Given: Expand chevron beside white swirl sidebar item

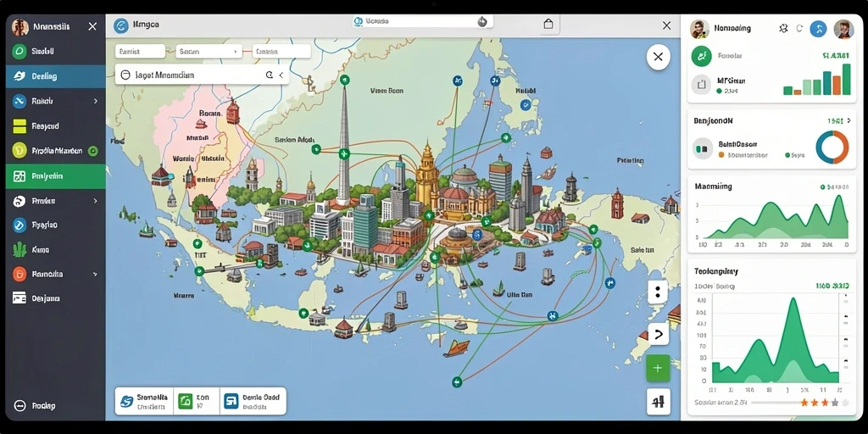Looking at the screenshot, I should 95,201.
